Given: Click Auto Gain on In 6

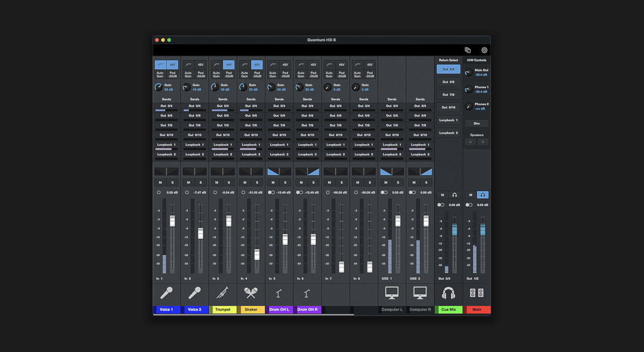Looking at the screenshot, I should (301, 74).
